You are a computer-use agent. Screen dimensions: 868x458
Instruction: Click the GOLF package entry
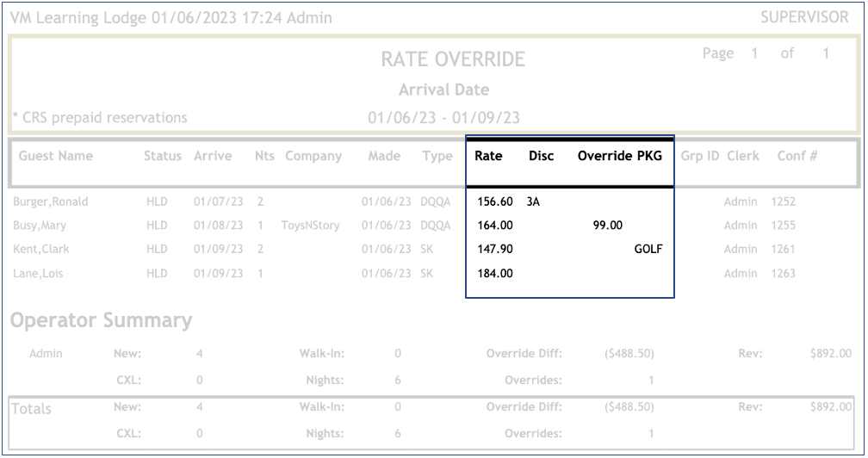[648, 250]
